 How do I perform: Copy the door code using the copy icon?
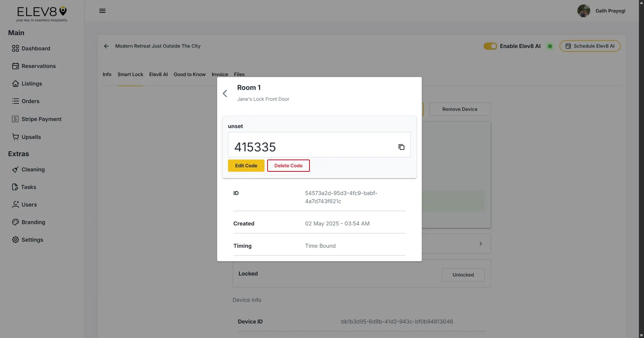pos(401,147)
